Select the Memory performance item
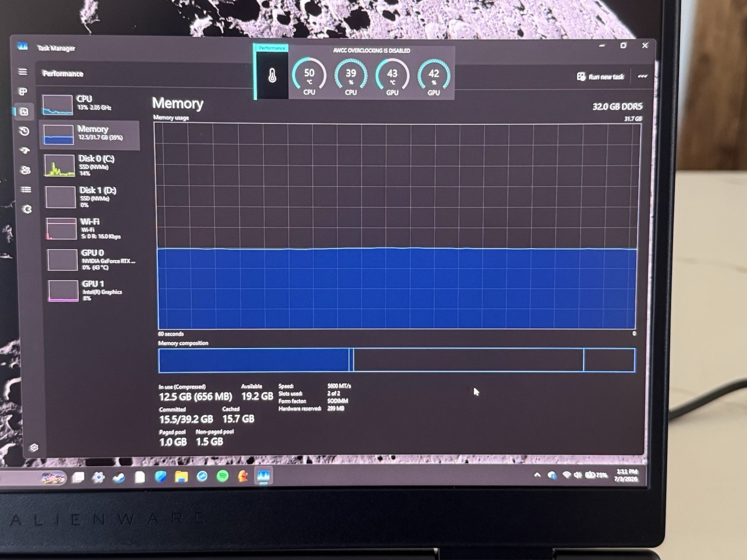The width and height of the screenshot is (747, 560). (x=90, y=135)
